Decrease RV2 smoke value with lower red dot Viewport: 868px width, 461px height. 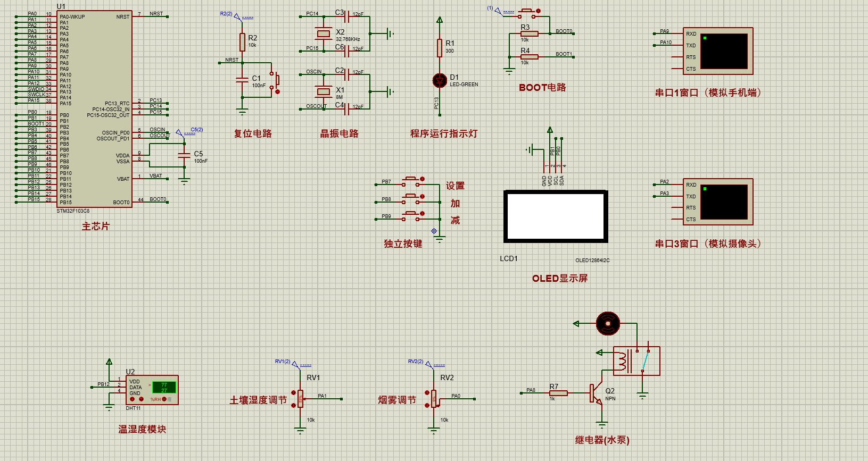pyautogui.click(x=426, y=405)
